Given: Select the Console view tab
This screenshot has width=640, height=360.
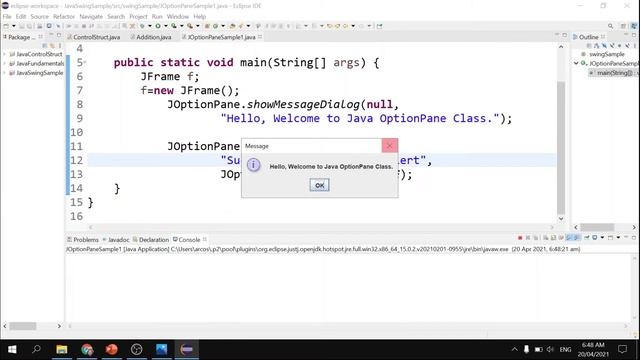Looking at the screenshot, I should pyautogui.click(x=187, y=240).
